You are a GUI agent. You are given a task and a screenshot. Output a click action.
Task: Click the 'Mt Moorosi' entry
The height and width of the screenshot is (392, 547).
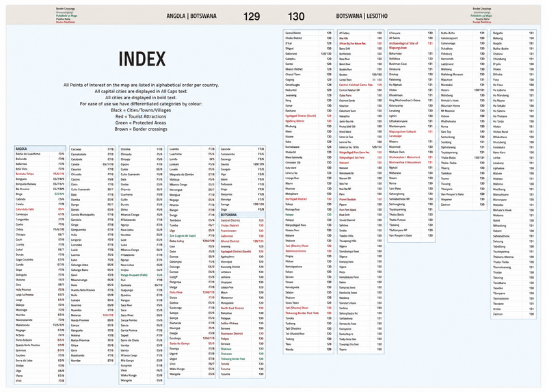point(448,111)
